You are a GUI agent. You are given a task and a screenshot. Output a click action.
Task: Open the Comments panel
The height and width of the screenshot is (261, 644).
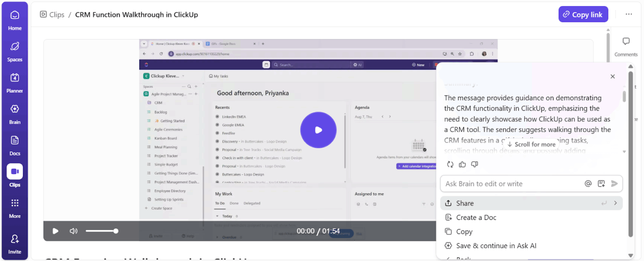point(626,47)
